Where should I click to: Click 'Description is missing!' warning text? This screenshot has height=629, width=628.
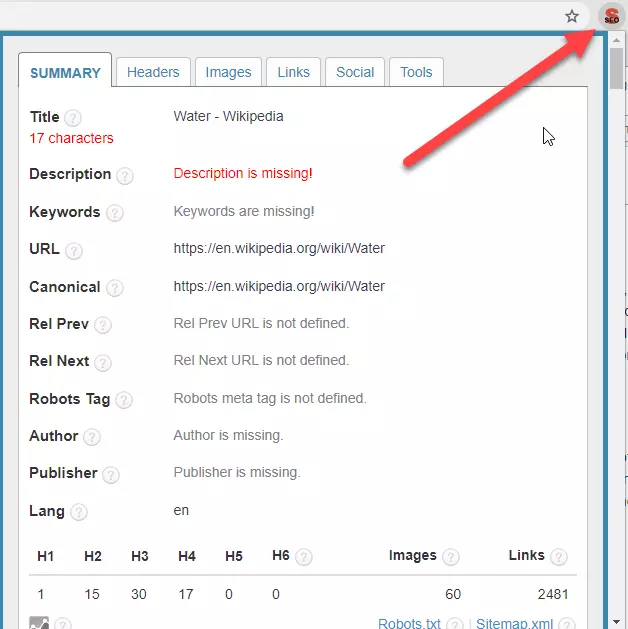243,173
